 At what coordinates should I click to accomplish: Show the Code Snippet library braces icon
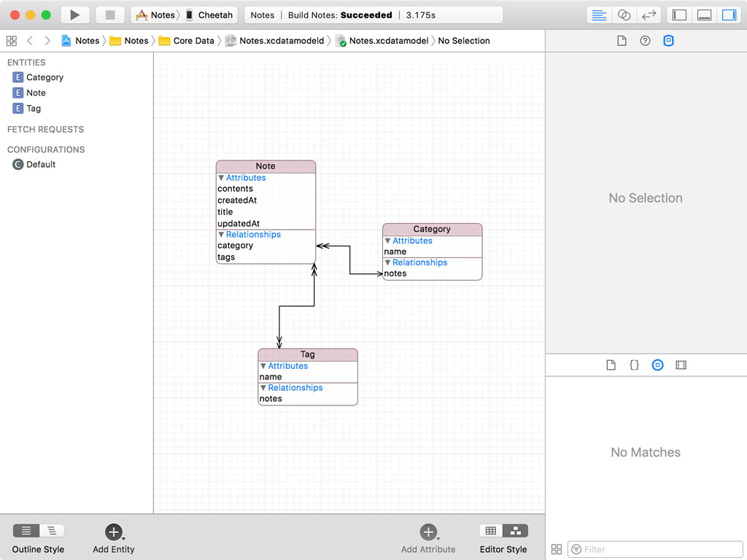[634, 365]
